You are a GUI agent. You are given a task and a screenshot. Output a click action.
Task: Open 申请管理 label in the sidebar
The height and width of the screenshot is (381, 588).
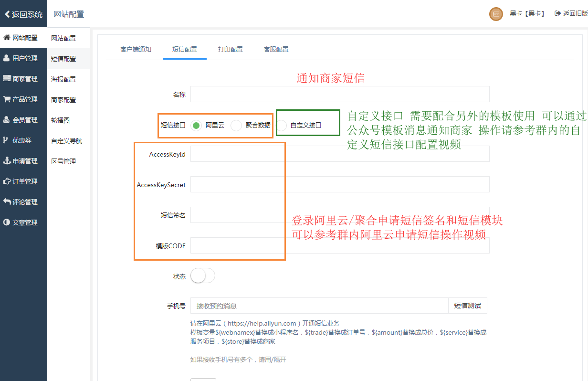pyautogui.click(x=25, y=161)
